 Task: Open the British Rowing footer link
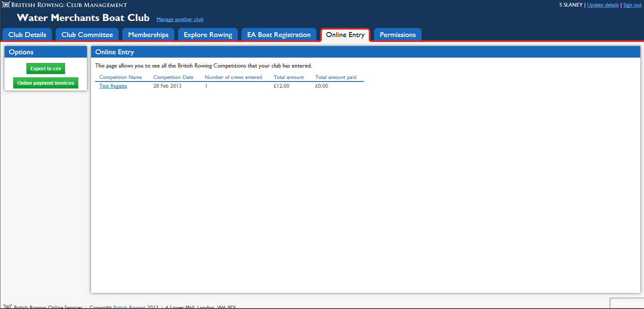pyautogui.click(x=129, y=307)
